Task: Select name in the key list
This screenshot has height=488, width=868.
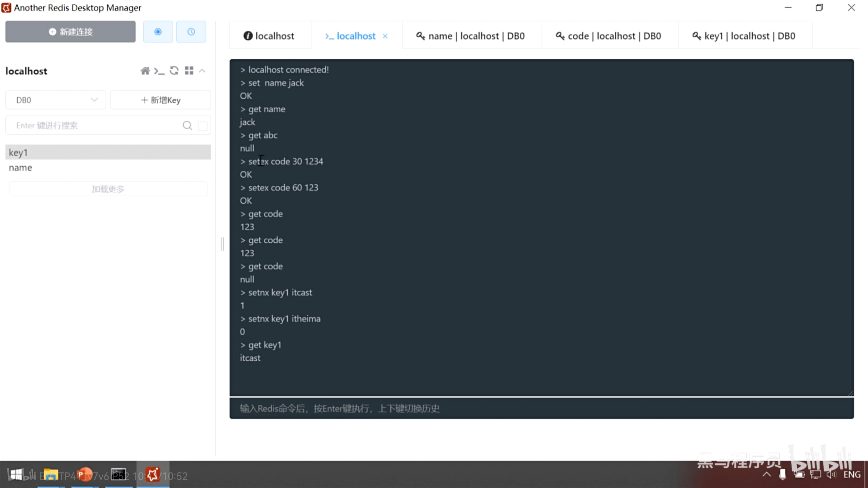Action: pyautogui.click(x=108, y=167)
